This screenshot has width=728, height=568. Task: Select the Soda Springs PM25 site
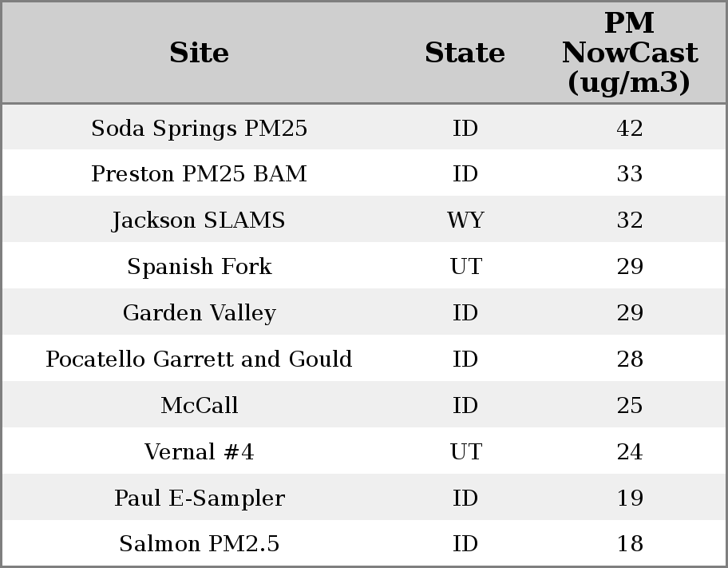[x=199, y=128]
